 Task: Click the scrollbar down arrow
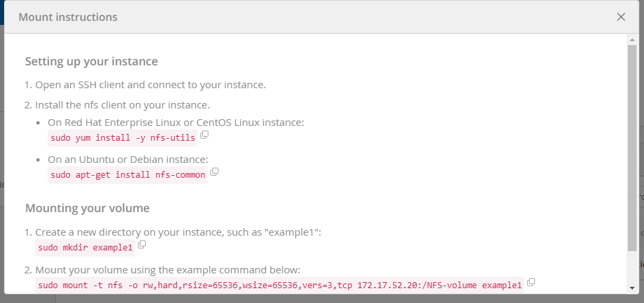click(x=631, y=288)
